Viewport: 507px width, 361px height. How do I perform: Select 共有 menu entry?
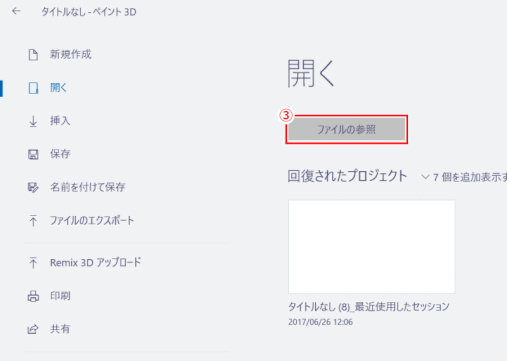click(60, 329)
